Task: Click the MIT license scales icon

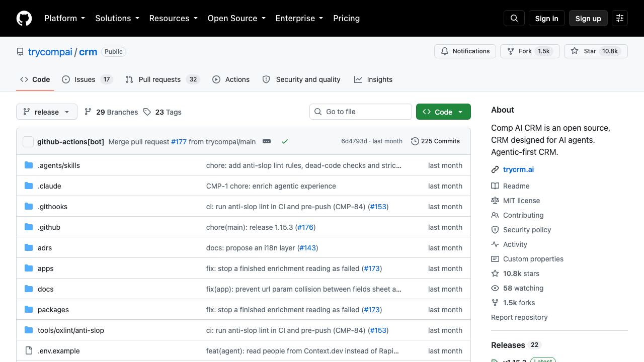Action: click(x=495, y=201)
